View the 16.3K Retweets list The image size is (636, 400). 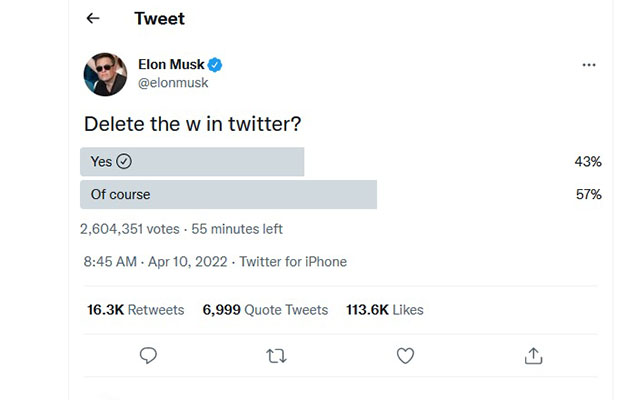click(x=136, y=310)
